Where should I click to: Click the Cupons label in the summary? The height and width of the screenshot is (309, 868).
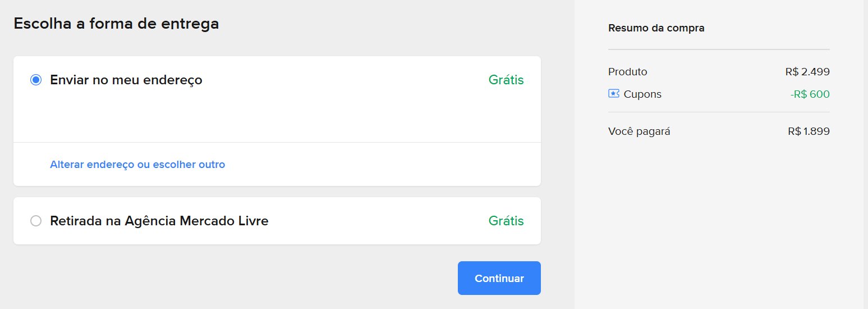click(642, 94)
